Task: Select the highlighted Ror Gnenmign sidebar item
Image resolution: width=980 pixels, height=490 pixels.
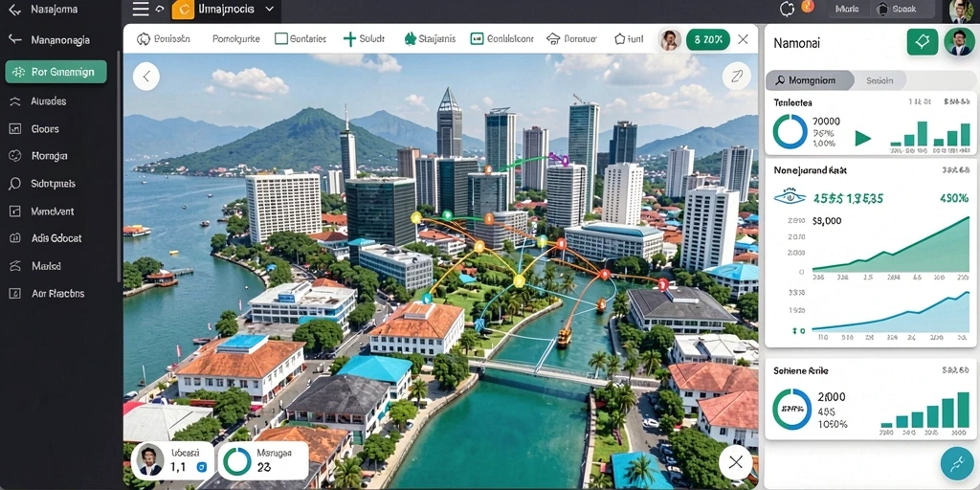Action: 56,72
